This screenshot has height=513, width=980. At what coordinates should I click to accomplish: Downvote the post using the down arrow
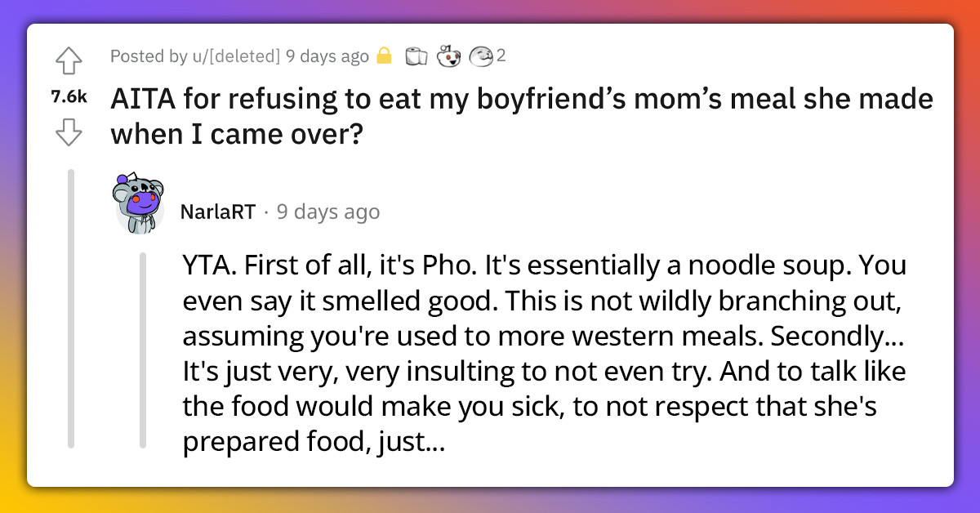click(69, 129)
